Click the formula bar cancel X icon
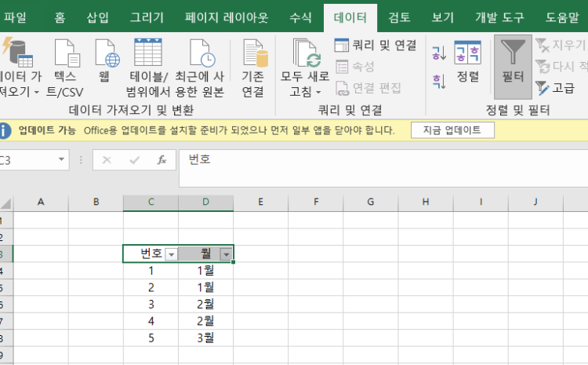588x365 pixels. point(107,160)
